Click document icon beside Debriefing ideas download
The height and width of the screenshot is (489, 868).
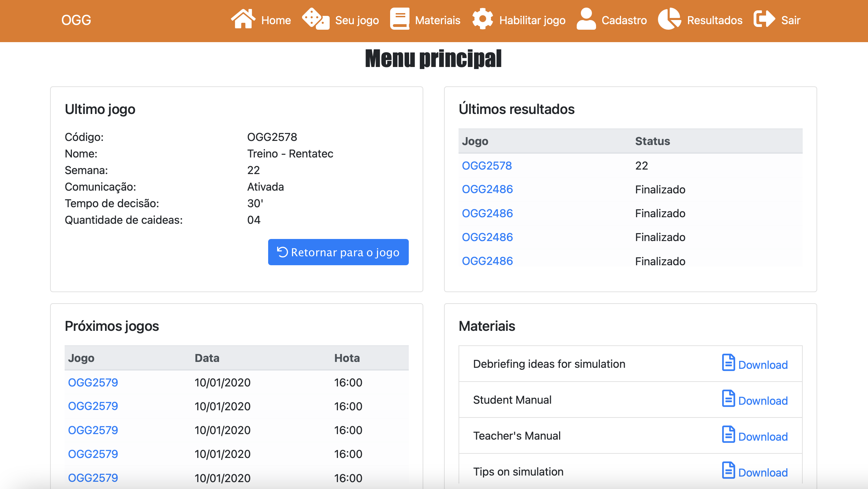point(728,363)
